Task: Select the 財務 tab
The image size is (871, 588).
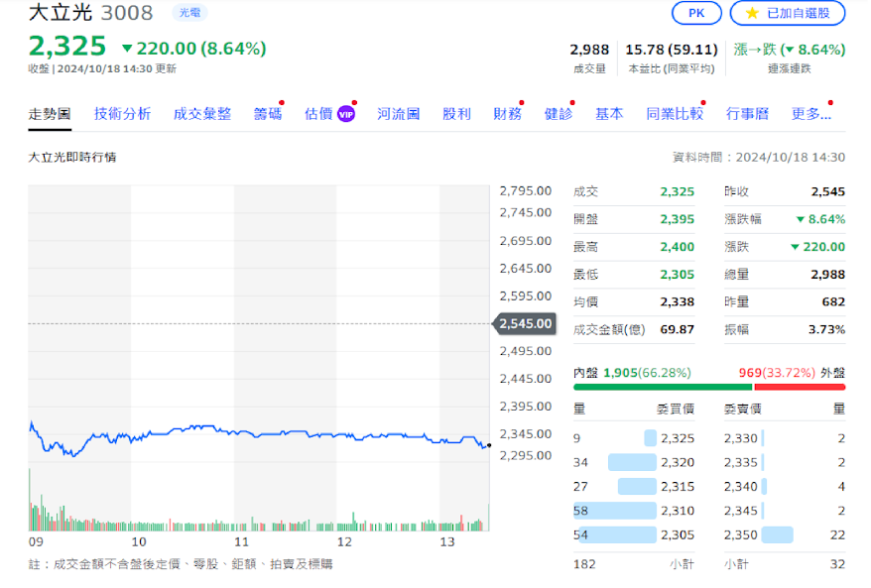Action: pyautogui.click(x=508, y=114)
